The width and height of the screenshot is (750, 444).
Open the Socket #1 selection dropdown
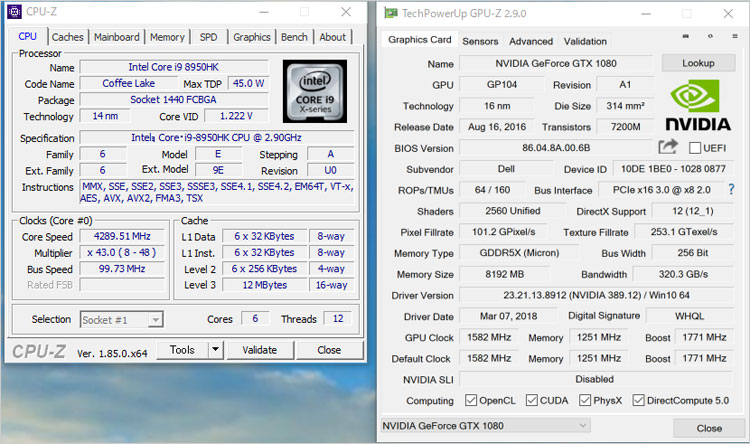pos(121,320)
